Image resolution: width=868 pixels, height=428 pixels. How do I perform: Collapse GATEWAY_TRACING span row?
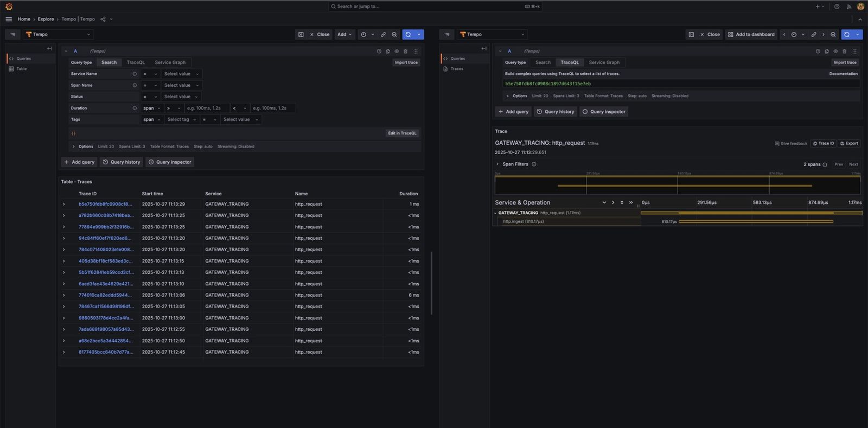pos(495,213)
